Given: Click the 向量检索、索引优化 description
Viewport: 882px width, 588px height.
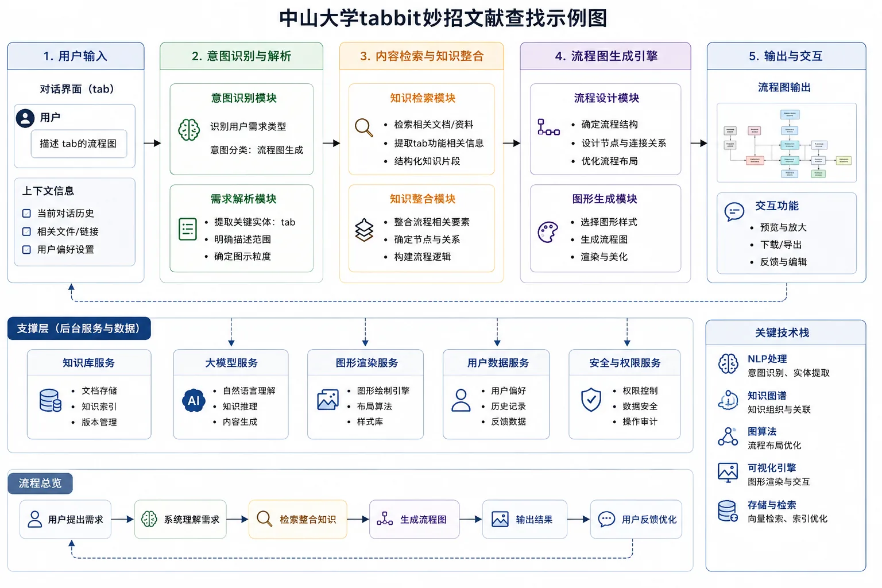Looking at the screenshot, I should [x=787, y=519].
